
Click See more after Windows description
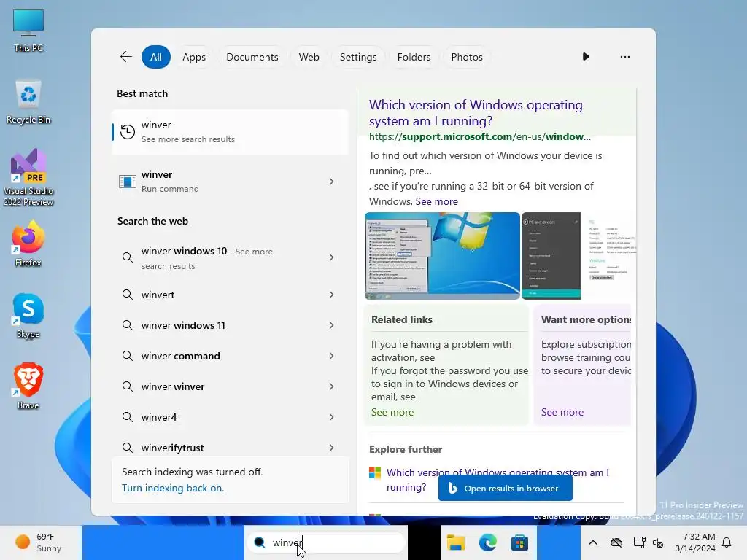(436, 201)
